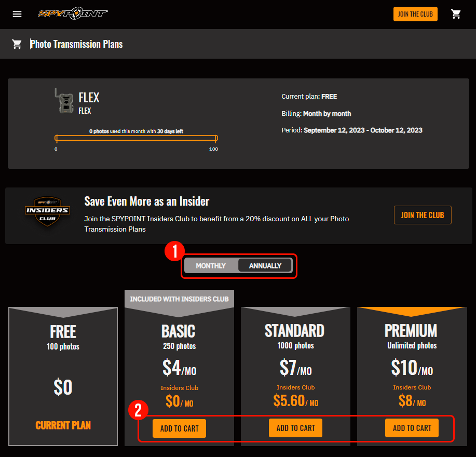The image size is (476, 457).
Task: Click the $4/MO Basic price
Action: (180, 368)
